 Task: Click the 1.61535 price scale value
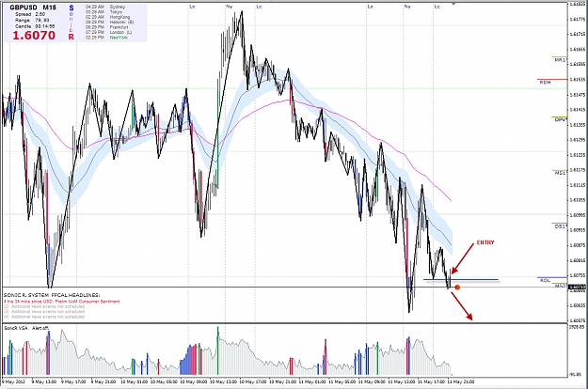click(x=578, y=79)
